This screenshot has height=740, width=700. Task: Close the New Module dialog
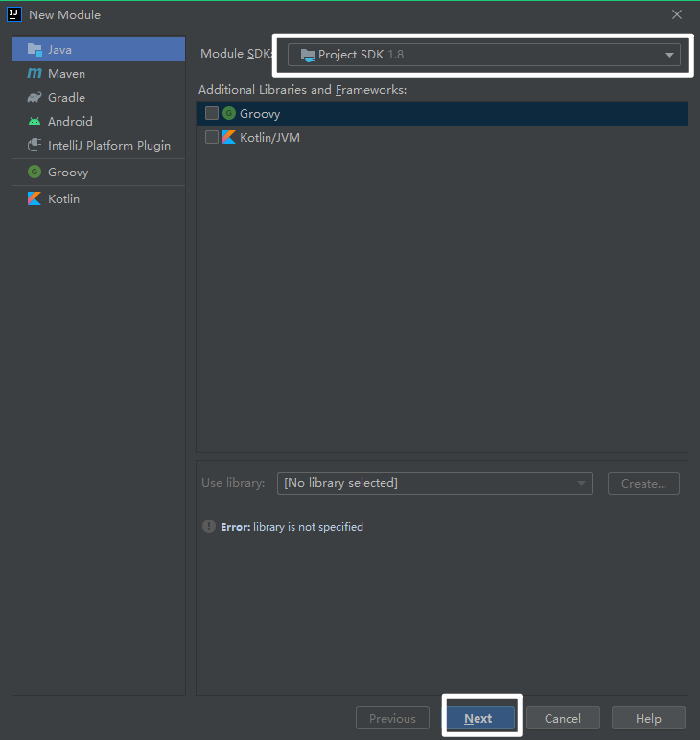point(677,14)
